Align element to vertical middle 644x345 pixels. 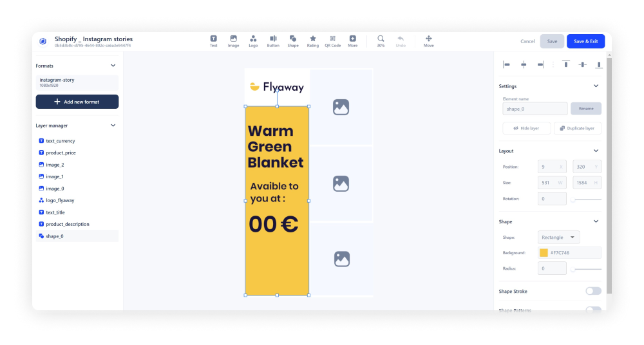582,64
